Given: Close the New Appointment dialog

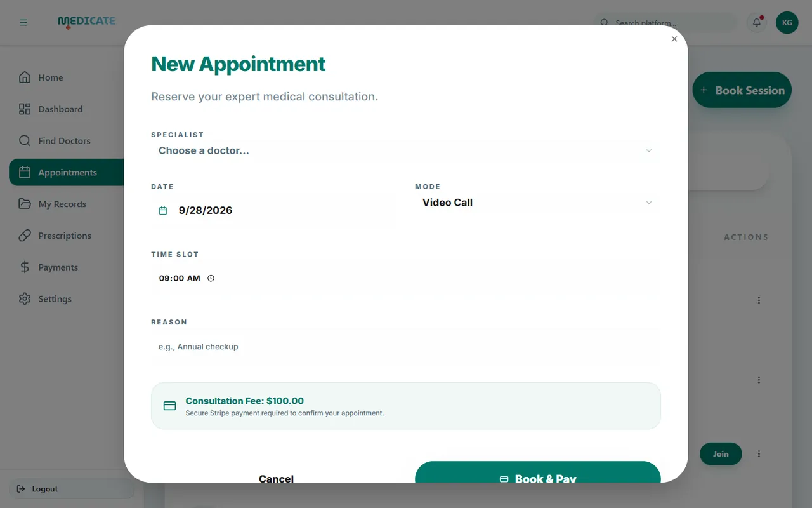Looking at the screenshot, I should (x=674, y=39).
